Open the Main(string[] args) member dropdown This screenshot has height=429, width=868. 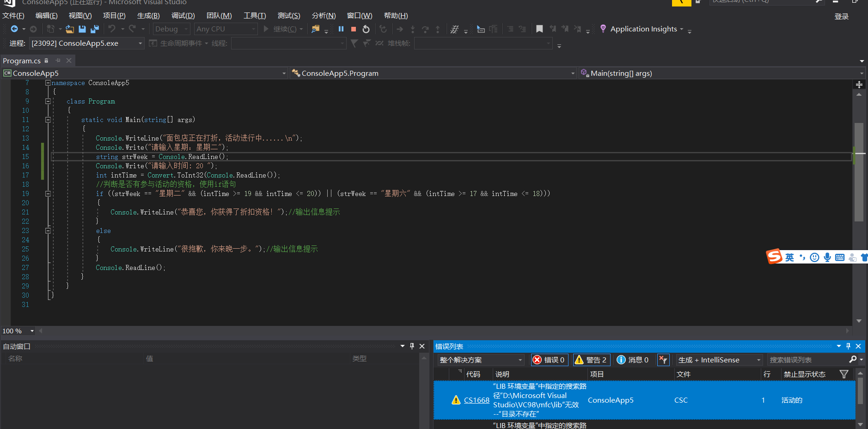pos(722,73)
